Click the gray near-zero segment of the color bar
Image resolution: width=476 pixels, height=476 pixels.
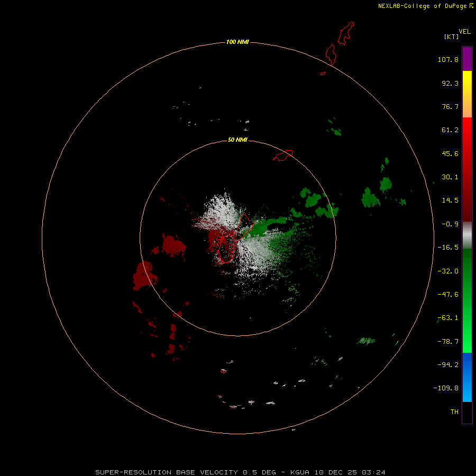pyautogui.click(x=467, y=235)
